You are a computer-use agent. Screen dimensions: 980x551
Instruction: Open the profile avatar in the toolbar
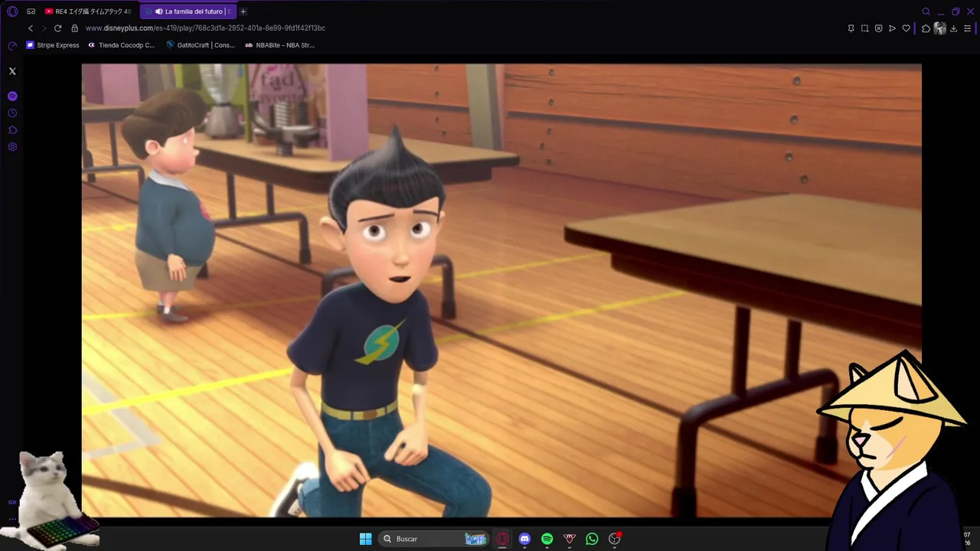click(940, 28)
